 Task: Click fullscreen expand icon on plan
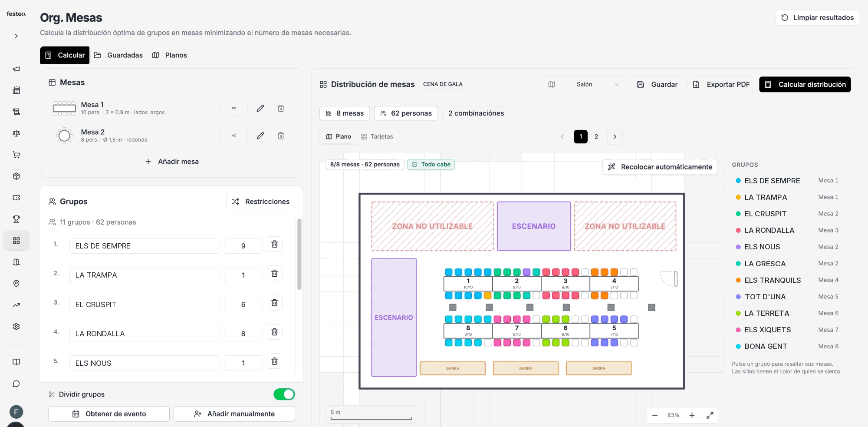pyautogui.click(x=710, y=415)
